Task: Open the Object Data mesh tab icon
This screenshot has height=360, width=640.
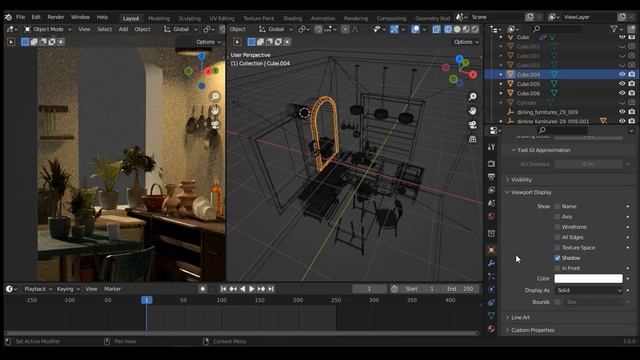Action: [491, 315]
